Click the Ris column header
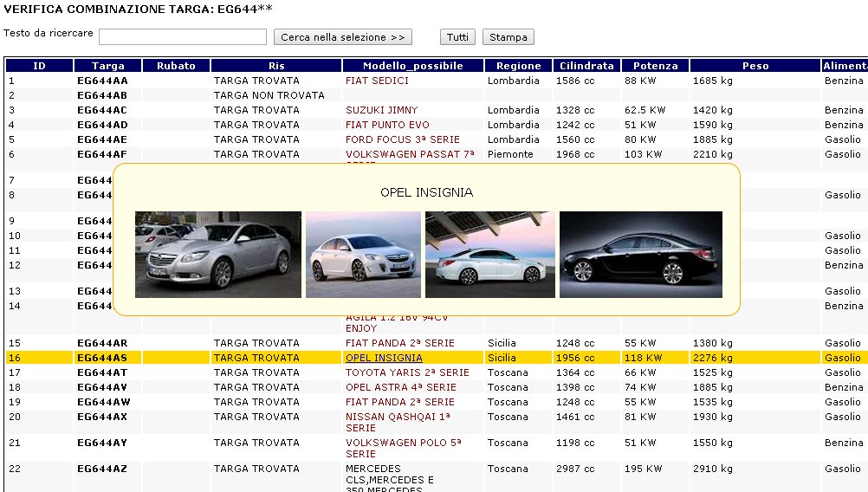 pos(276,66)
